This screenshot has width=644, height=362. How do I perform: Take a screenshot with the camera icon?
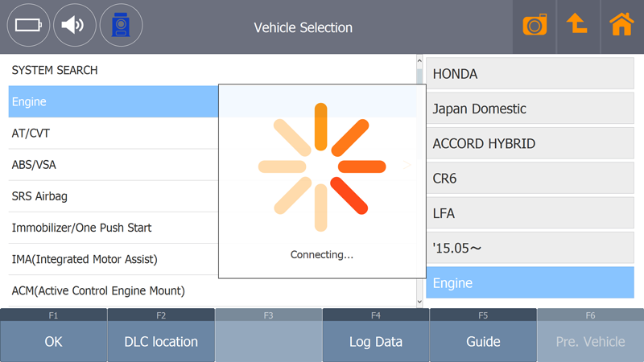535,26
